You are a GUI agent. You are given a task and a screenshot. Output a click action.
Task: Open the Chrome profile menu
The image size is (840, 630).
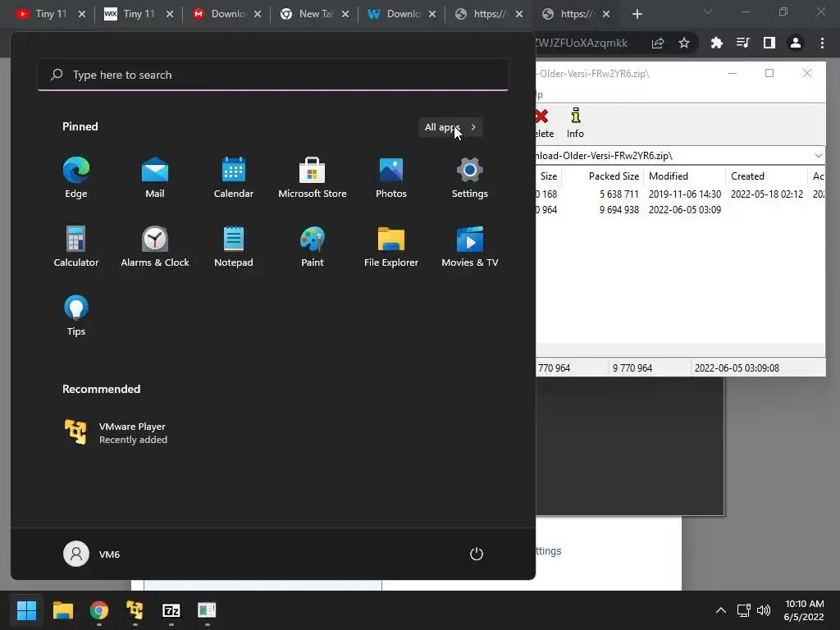click(796, 43)
